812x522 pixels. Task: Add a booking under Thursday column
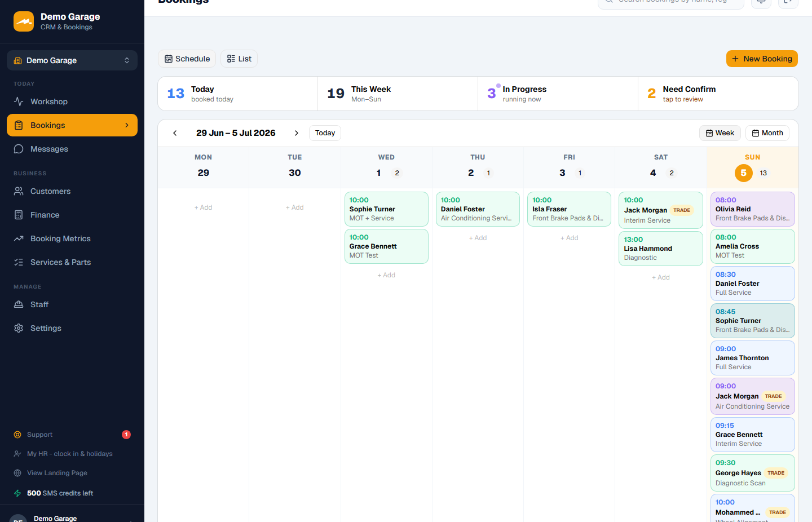click(x=478, y=238)
